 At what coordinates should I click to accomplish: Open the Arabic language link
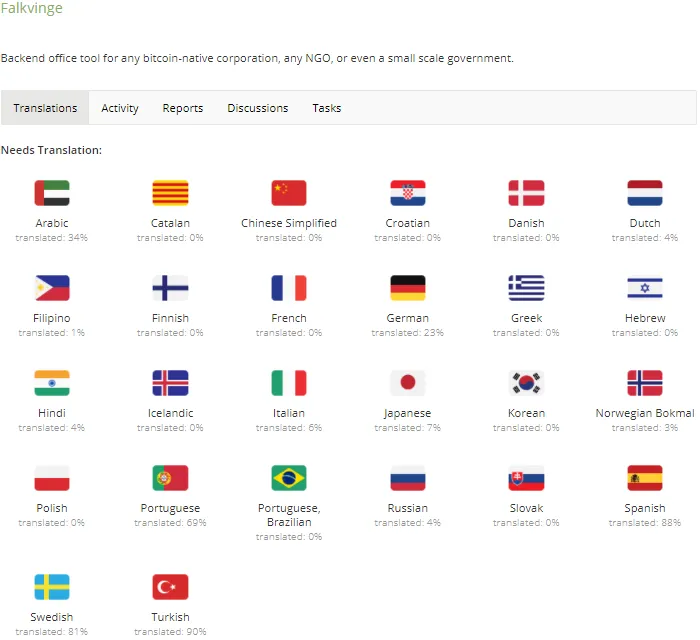click(52, 223)
